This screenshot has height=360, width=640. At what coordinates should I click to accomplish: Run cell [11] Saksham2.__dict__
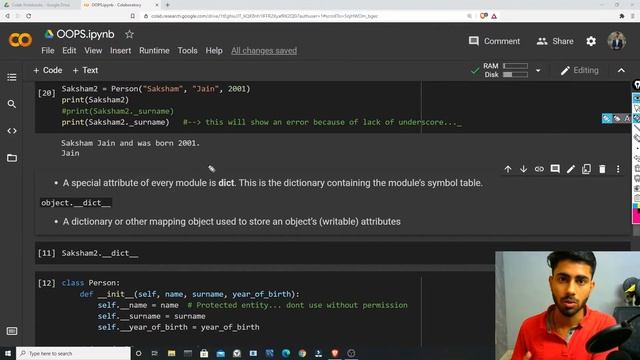47,253
